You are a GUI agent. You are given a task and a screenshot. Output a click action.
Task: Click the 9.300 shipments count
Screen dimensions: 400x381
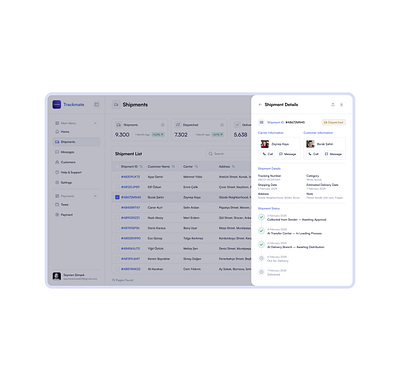coord(122,135)
